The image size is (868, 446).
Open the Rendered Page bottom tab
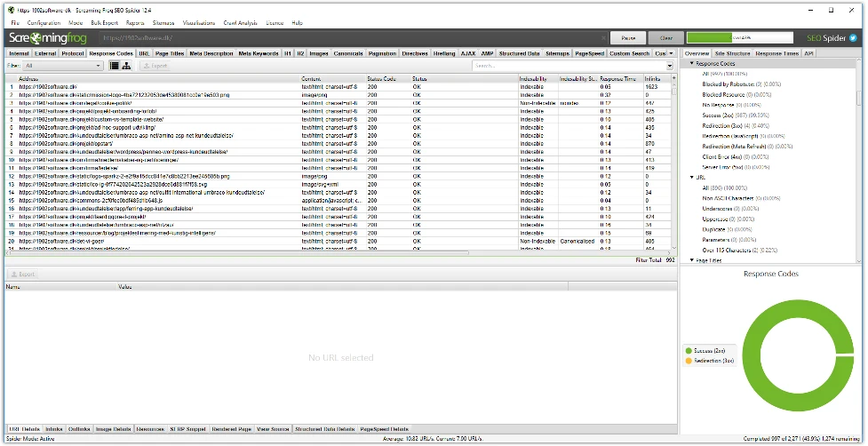click(231, 429)
